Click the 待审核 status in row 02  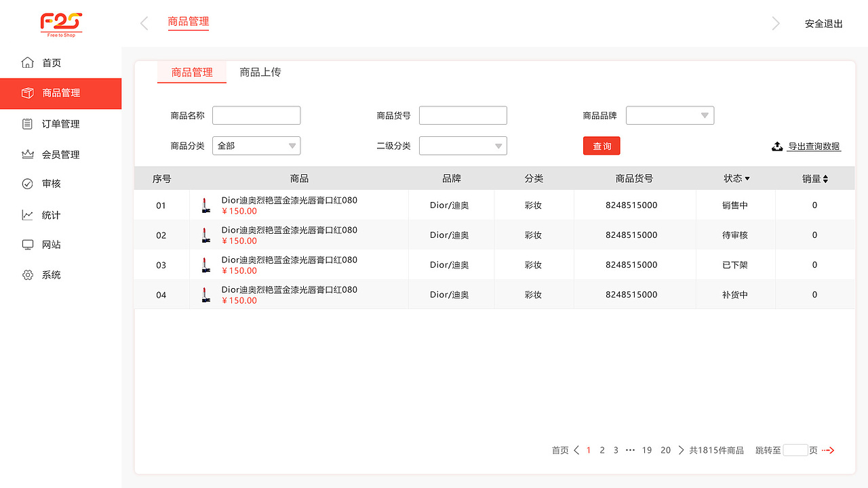pyautogui.click(x=735, y=235)
